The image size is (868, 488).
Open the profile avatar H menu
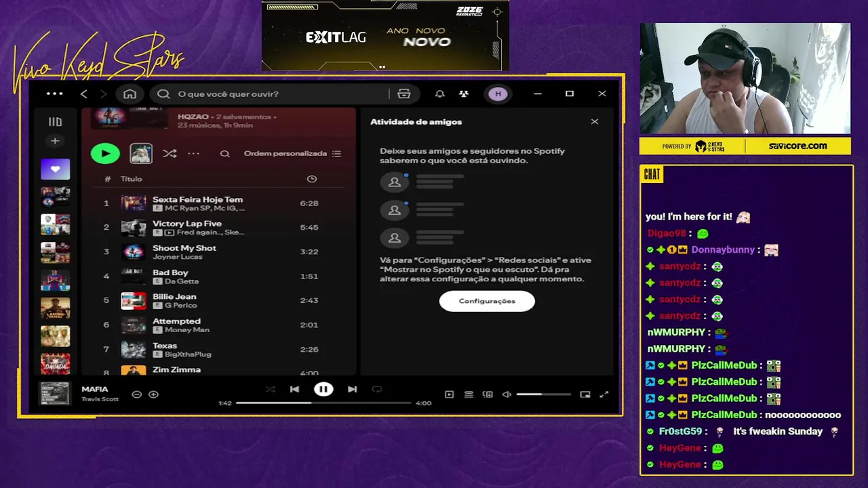pos(498,94)
